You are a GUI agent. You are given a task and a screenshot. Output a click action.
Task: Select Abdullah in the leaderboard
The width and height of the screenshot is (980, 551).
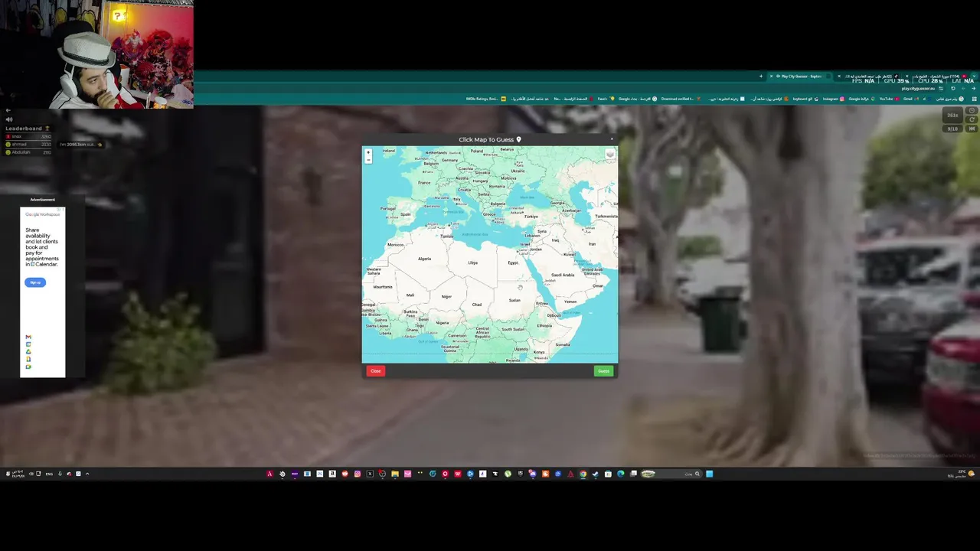coord(28,152)
